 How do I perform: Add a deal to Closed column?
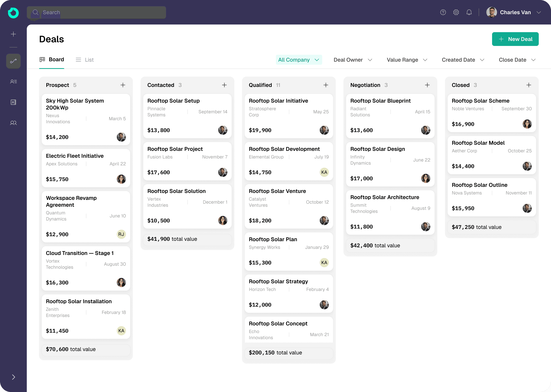click(x=529, y=85)
